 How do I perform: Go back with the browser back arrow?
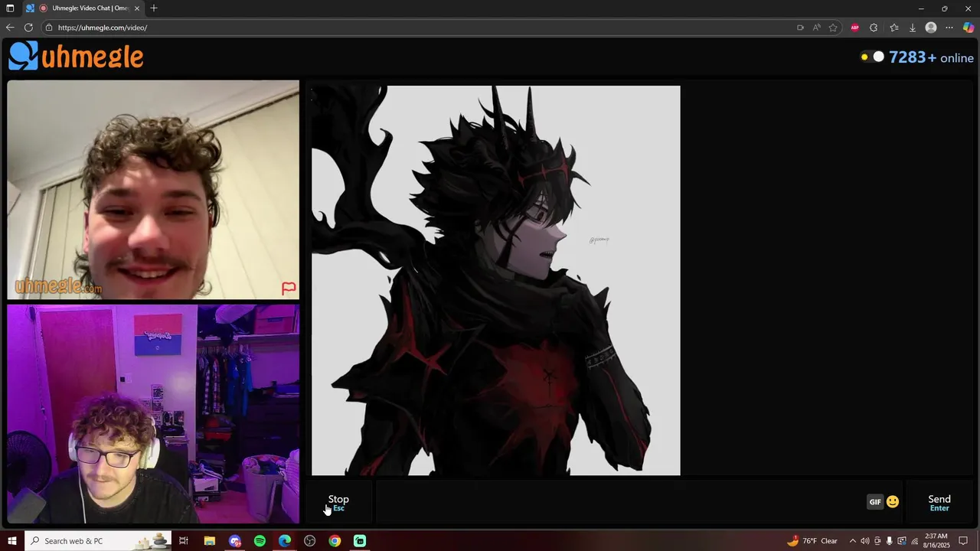tap(10, 28)
